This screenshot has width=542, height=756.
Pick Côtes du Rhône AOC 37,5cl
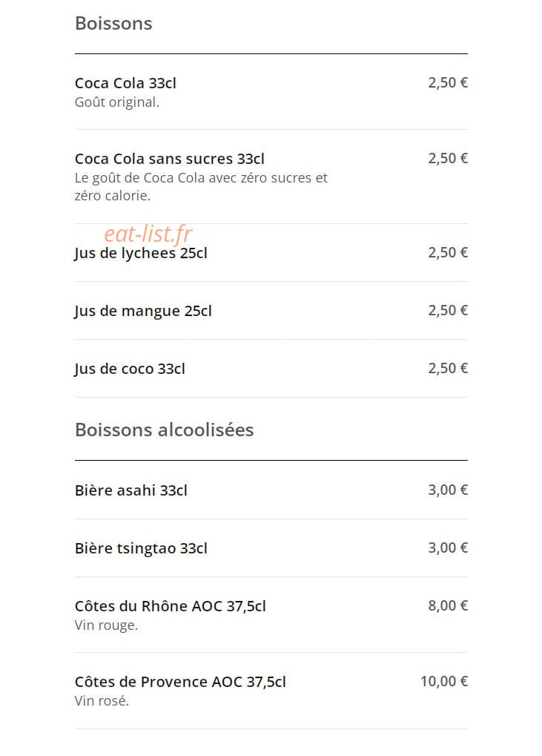[271, 615]
